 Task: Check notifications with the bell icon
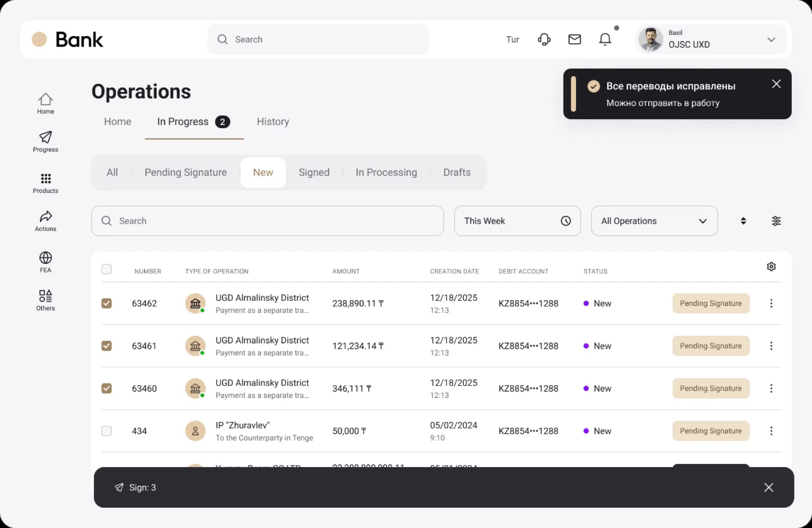(x=605, y=39)
